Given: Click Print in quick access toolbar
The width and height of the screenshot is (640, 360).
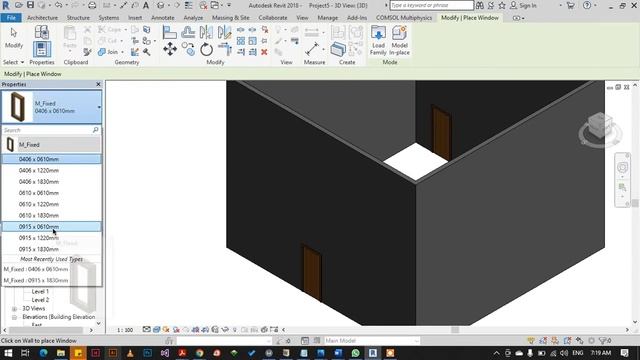Looking at the screenshot, I should 92,5.
